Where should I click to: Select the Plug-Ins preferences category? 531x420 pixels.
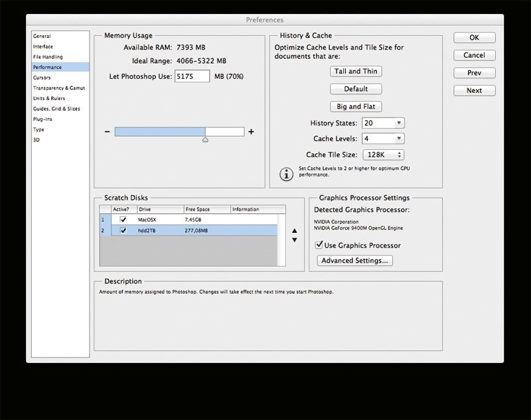[x=60, y=119]
